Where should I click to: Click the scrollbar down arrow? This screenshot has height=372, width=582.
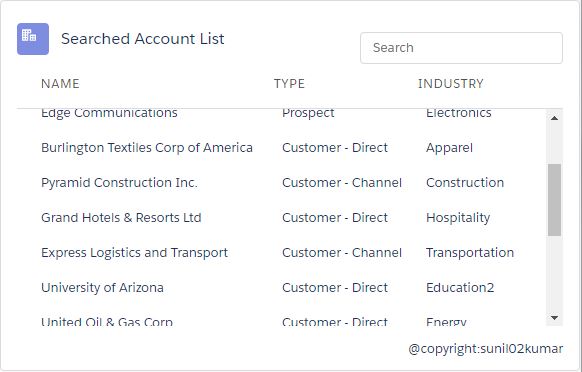554,318
